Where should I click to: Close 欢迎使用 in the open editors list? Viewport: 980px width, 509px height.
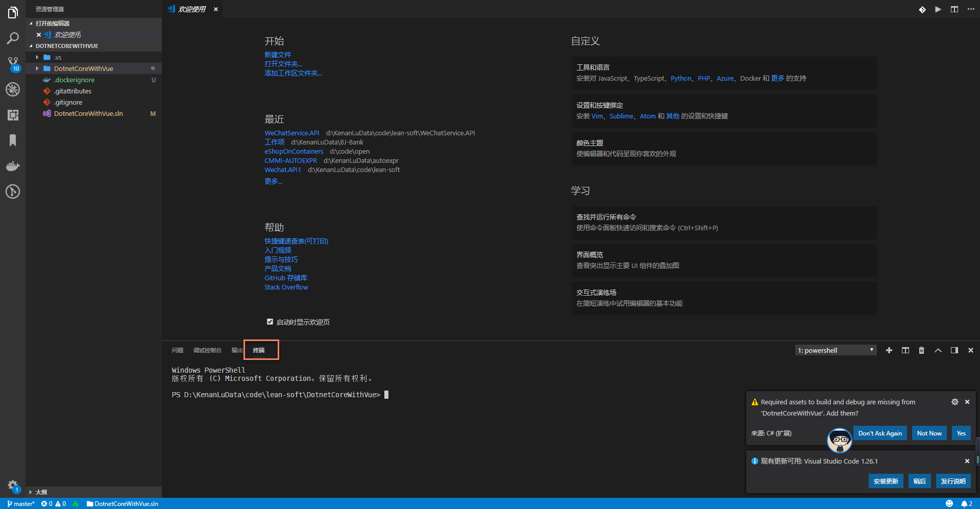pos(39,35)
